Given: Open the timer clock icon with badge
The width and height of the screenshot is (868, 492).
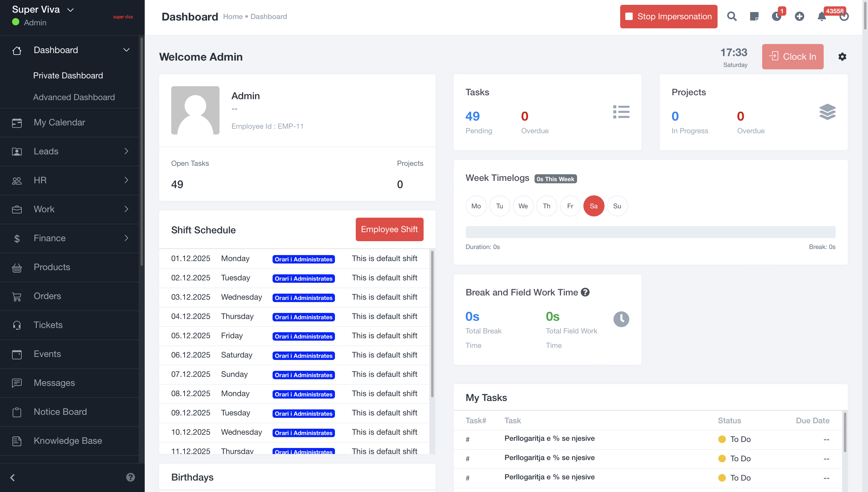Looking at the screenshot, I should pos(776,16).
